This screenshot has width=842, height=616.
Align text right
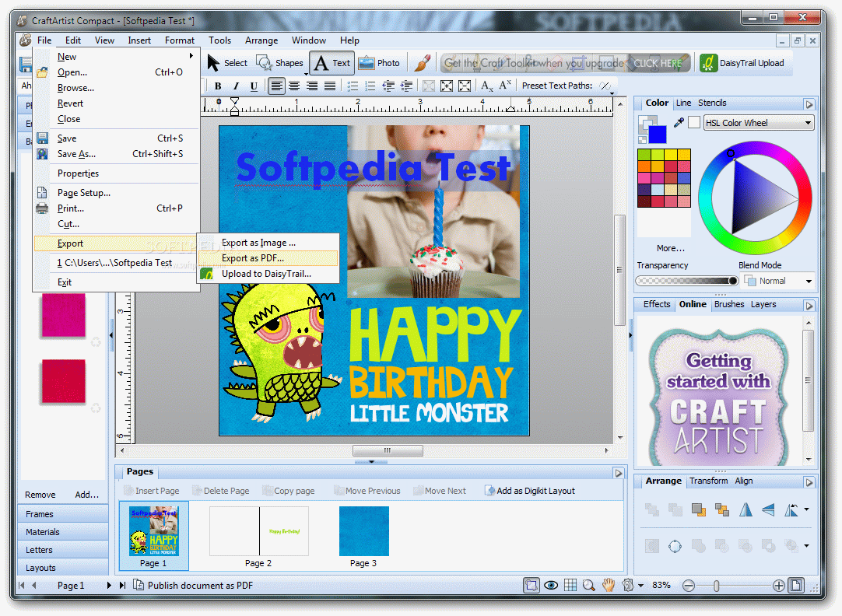[312, 86]
